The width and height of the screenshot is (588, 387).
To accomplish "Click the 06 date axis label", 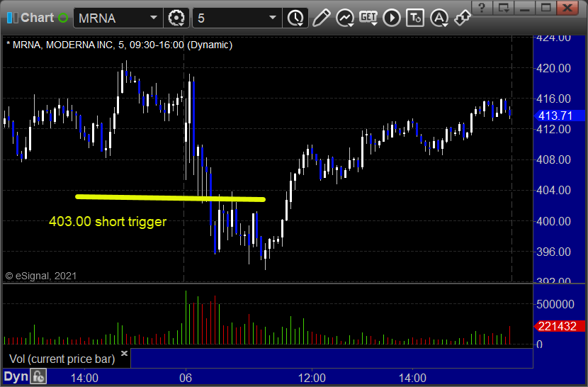I will 185,378.
